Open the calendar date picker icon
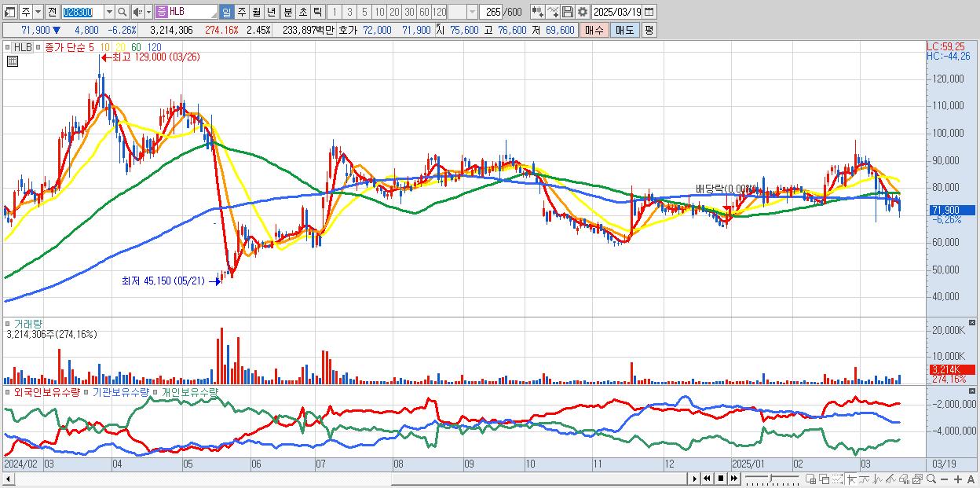 pos(649,12)
